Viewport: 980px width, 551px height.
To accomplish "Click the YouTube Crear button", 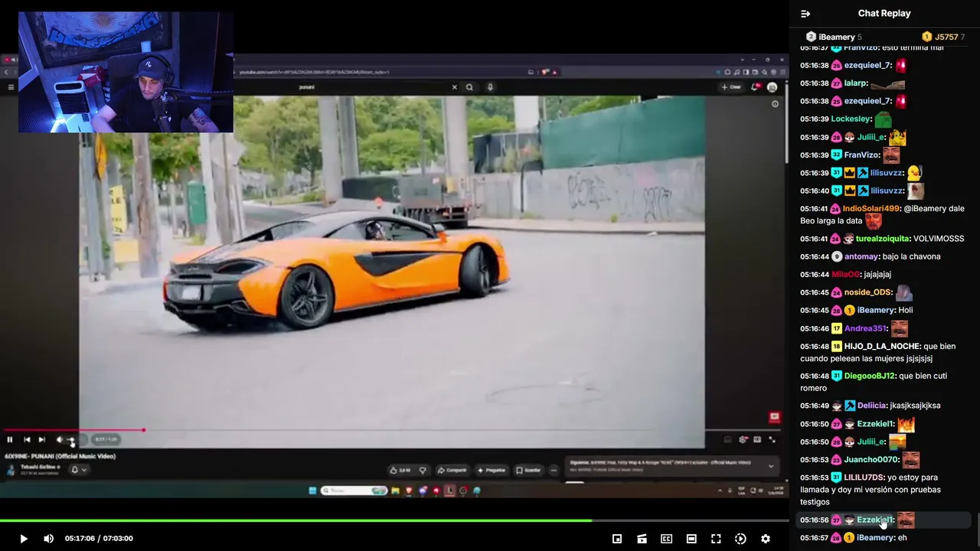I will point(731,87).
